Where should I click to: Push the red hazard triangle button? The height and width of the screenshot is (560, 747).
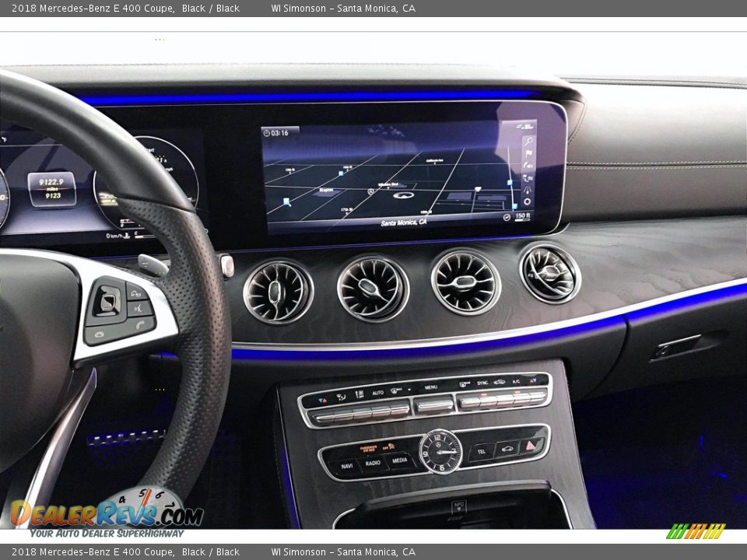[x=531, y=446]
